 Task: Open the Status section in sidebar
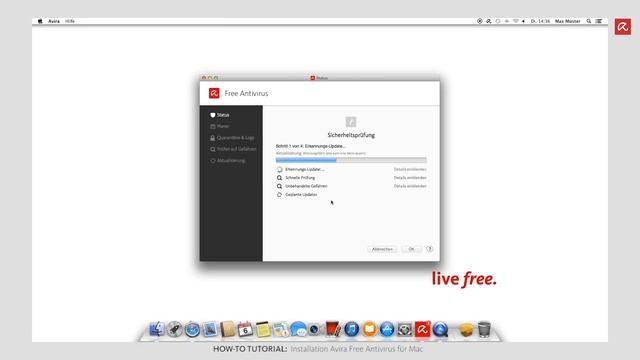click(x=220, y=115)
